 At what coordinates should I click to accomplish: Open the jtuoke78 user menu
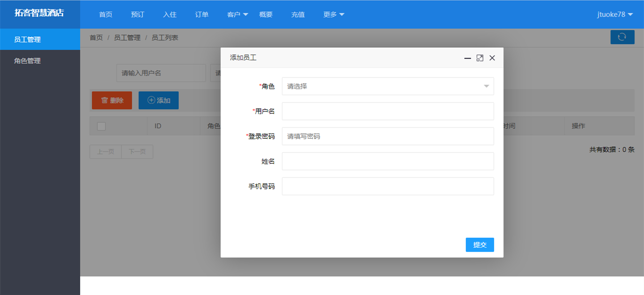[x=615, y=14]
